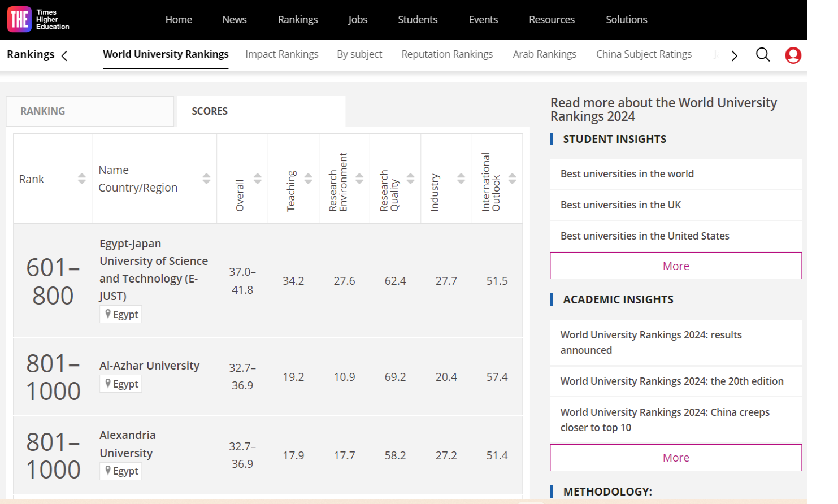The height and width of the screenshot is (504, 838).
Task: Open the Alexandria University link
Action: 128,444
